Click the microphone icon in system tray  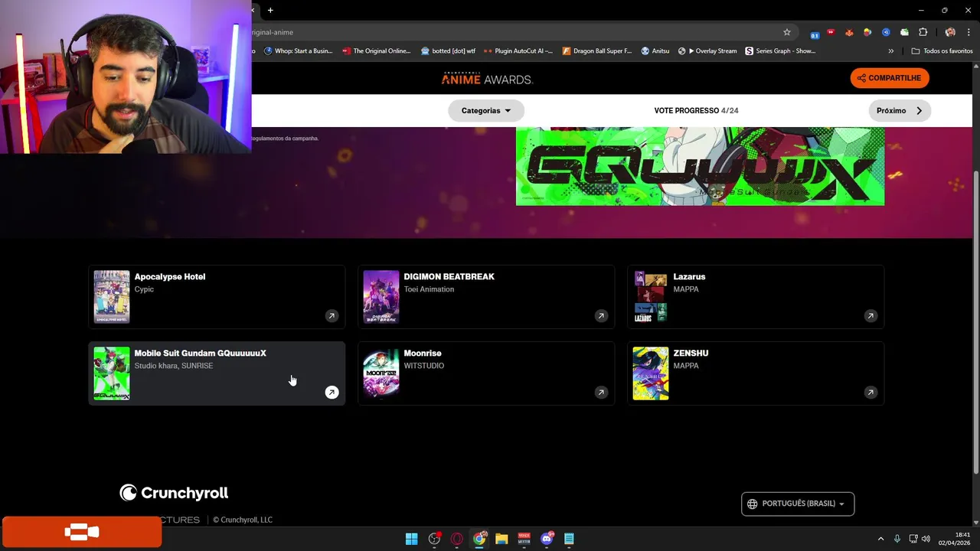897,539
